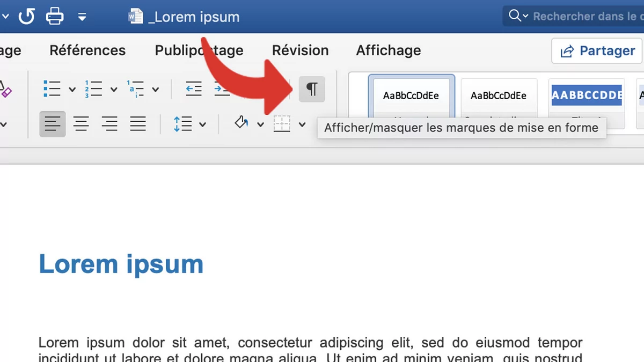Toggle justify text alignment
This screenshot has width=644, height=362.
pos(138,124)
